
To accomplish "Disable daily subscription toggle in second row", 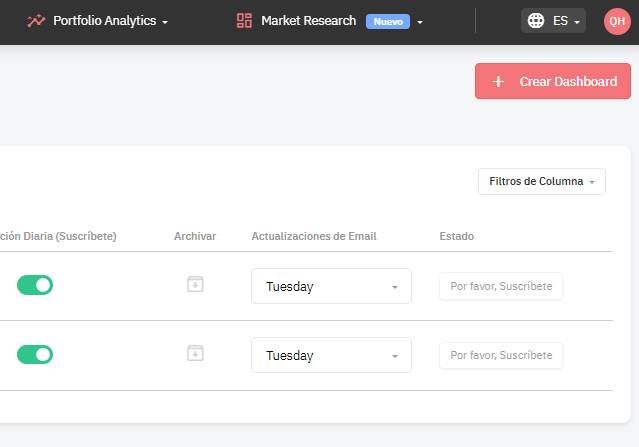I will point(35,355).
